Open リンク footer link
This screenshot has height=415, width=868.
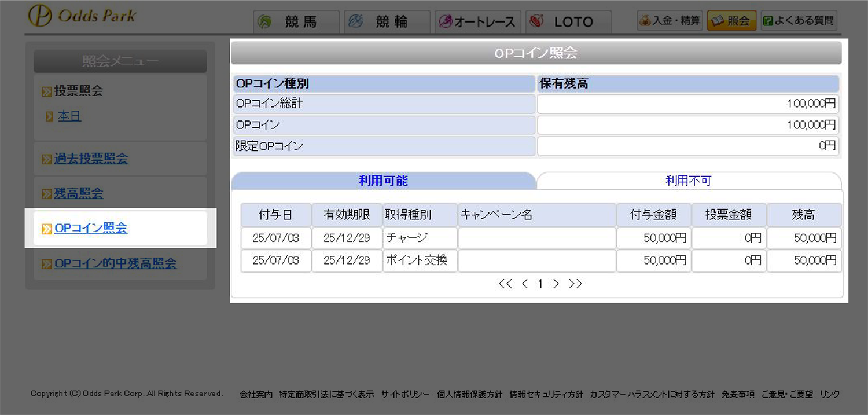(830, 394)
